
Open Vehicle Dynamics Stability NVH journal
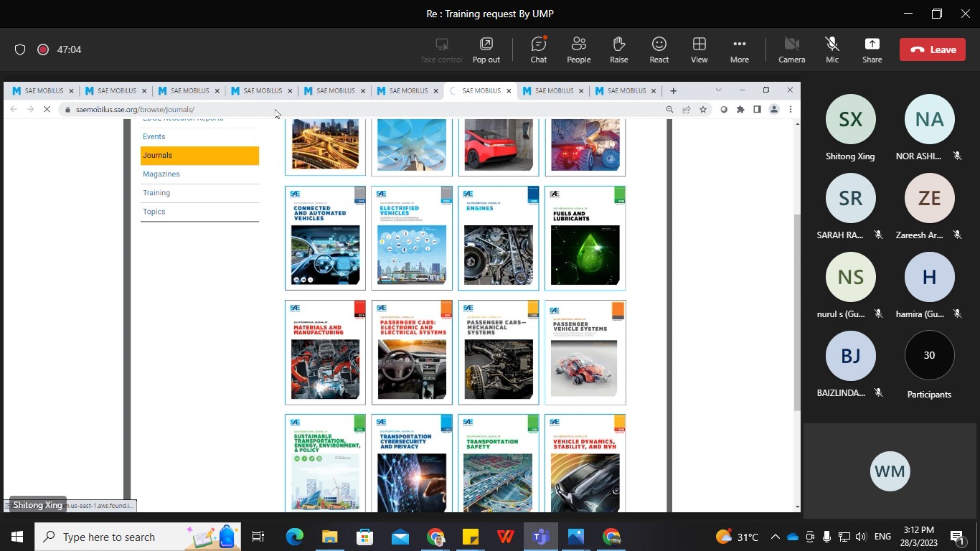tap(585, 463)
